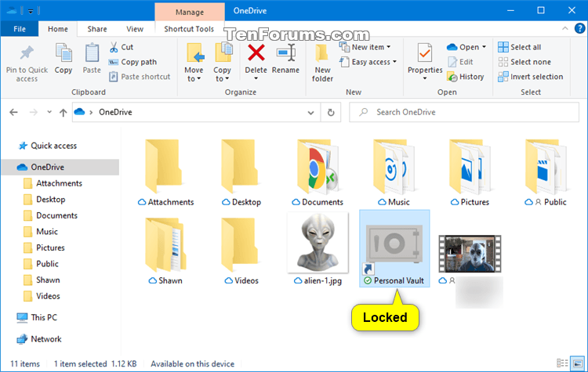This screenshot has width=588, height=372.
Task: Open Desktop in navigation pane
Action: point(51,199)
